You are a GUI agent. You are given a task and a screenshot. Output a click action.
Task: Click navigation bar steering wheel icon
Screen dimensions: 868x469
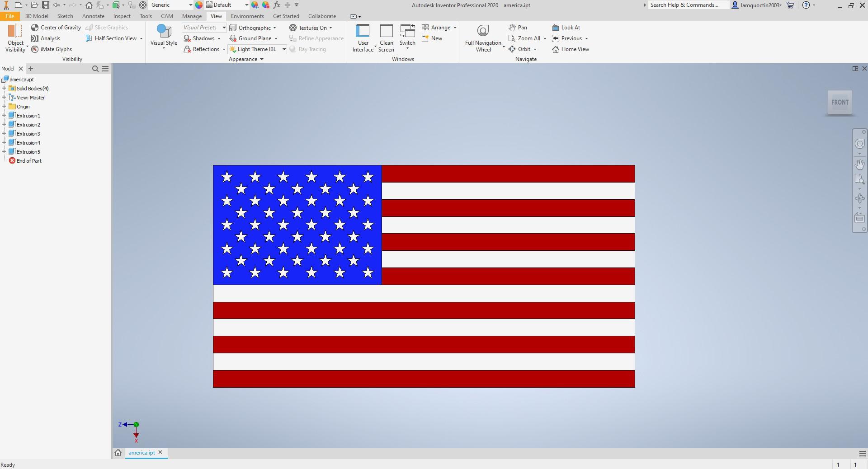pos(859,144)
